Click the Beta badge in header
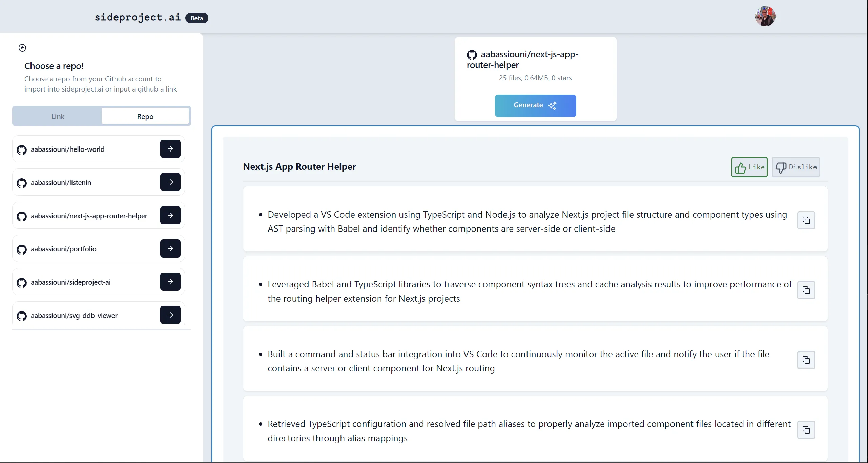The height and width of the screenshot is (463, 868). (197, 18)
